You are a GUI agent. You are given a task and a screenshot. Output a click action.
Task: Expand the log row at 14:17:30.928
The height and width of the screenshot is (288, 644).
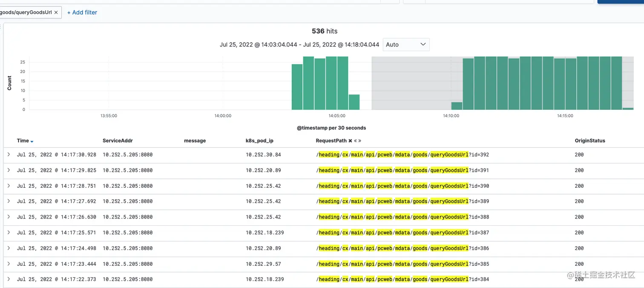point(9,154)
